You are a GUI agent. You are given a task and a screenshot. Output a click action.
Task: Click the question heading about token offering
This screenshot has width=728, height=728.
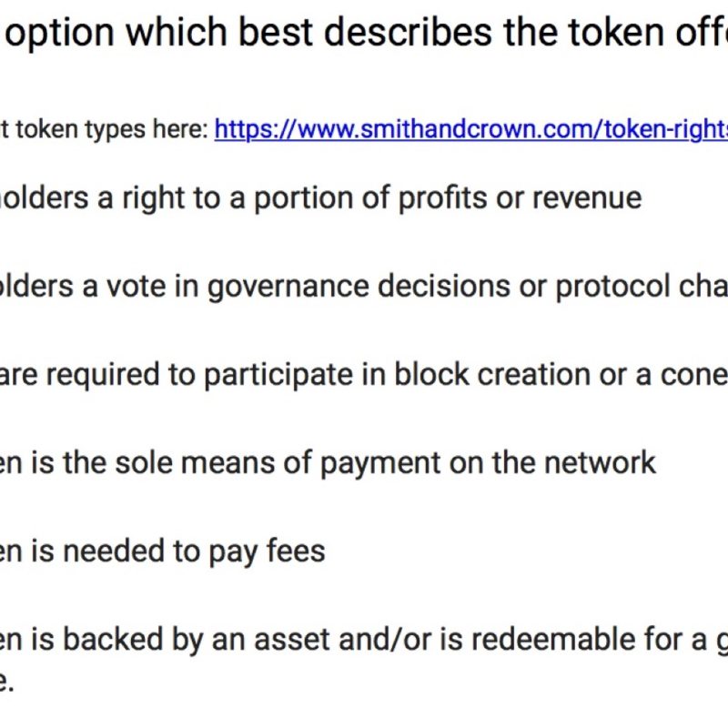(364, 35)
